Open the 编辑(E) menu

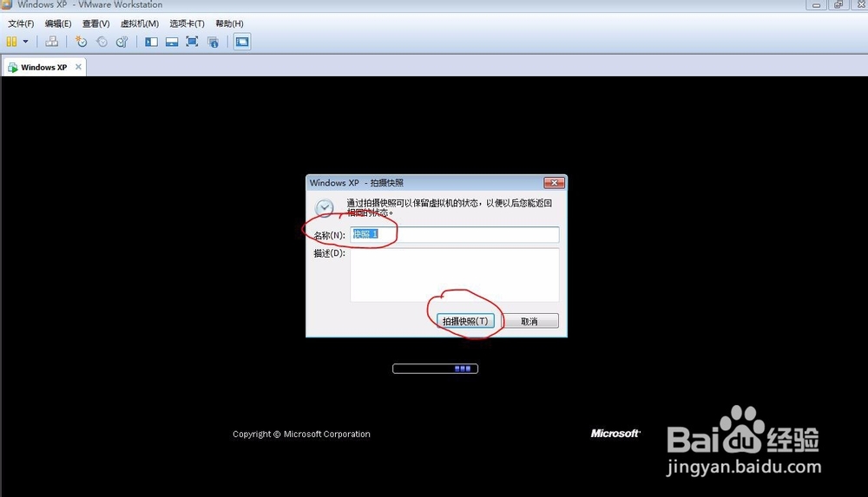[58, 23]
